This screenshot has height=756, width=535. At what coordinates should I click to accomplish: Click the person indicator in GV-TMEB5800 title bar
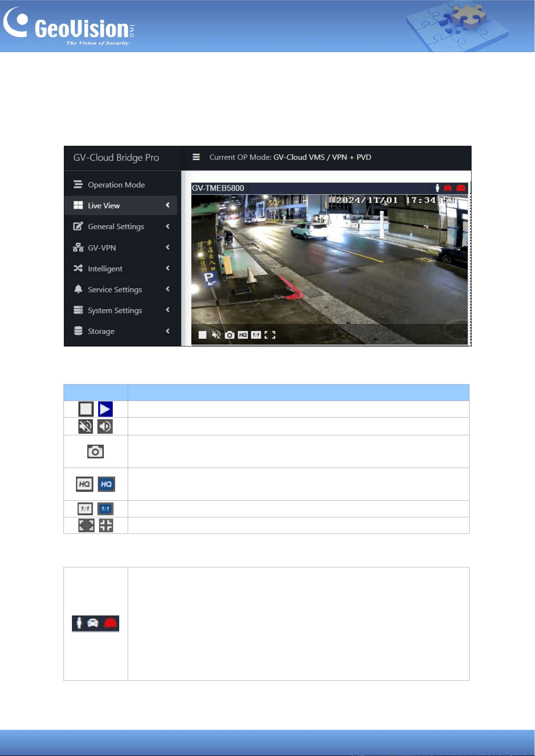pyautogui.click(x=437, y=188)
